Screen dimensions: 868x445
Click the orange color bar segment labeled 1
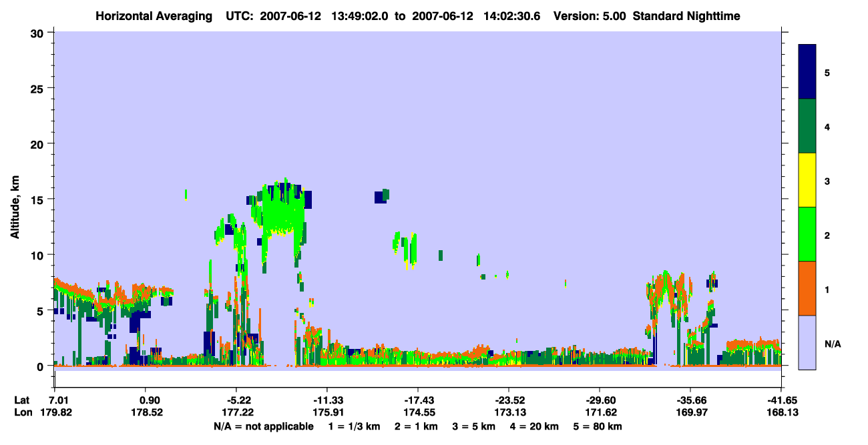807,288
